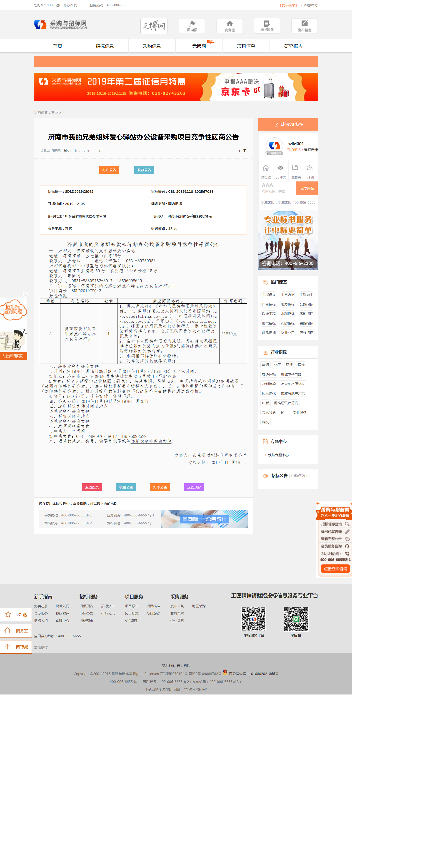This screenshot has width=434, height=868.
Task: Click the 回顶部 arrow button
Action: pyautogui.click(x=16, y=647)
